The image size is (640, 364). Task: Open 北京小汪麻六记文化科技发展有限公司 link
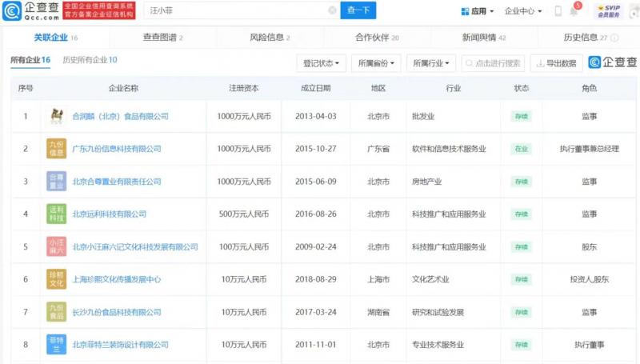coord(135,247)
